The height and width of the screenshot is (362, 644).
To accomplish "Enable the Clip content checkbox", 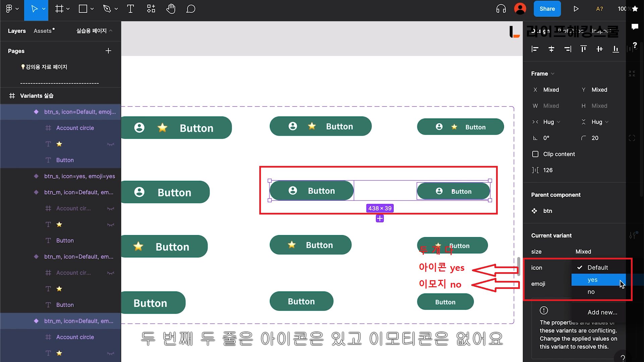I will click(x=535, y=154).
